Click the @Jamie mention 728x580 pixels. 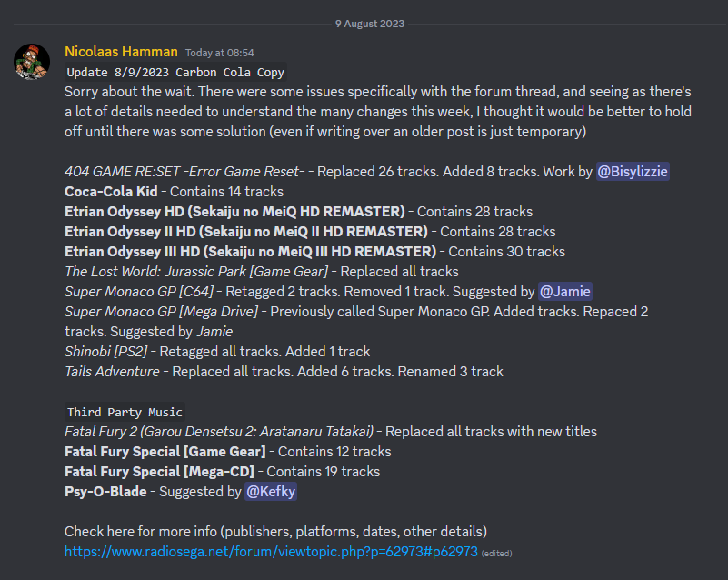(x=564, y=291)
